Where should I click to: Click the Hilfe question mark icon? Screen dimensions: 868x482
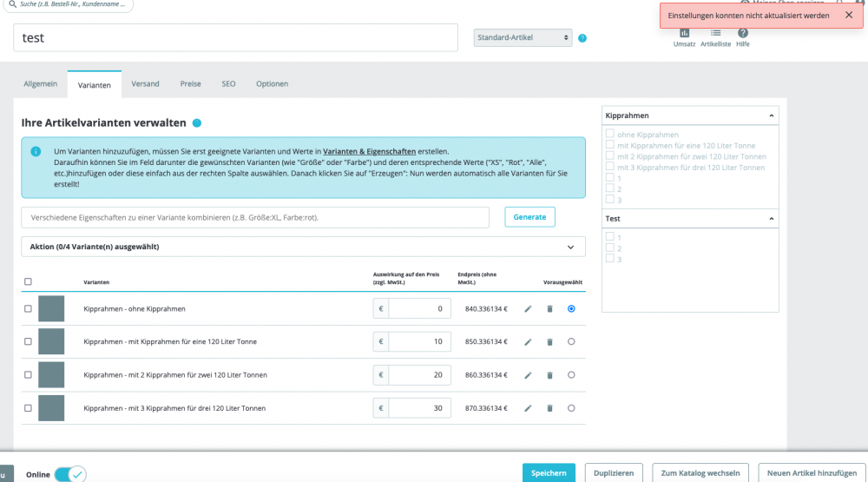[x=743, y=33]
